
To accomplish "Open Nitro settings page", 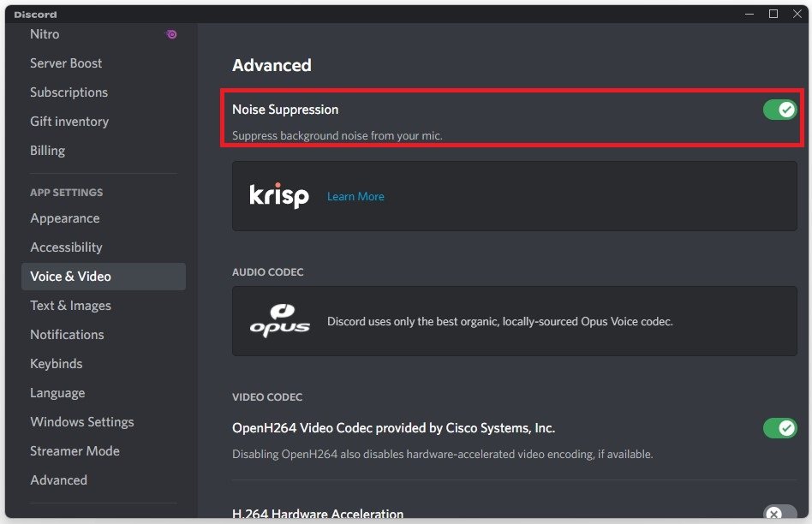I will tap(104, 34).
